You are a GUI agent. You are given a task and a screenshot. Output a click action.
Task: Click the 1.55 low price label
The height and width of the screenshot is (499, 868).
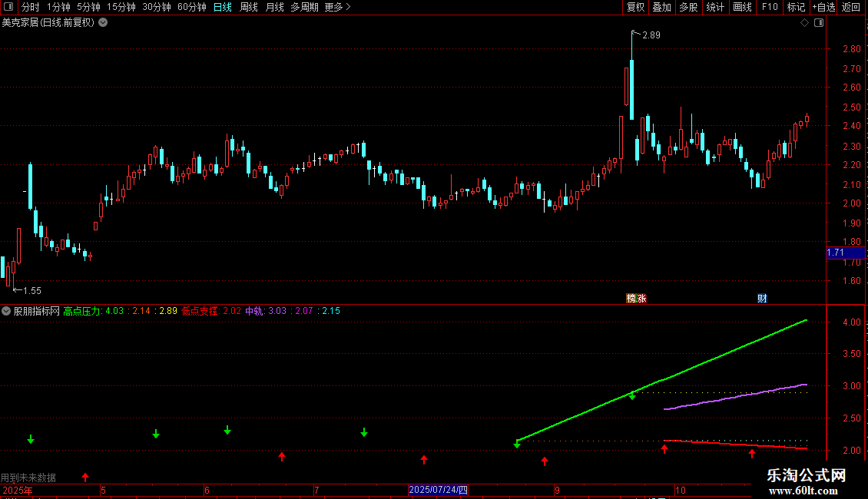32,290
